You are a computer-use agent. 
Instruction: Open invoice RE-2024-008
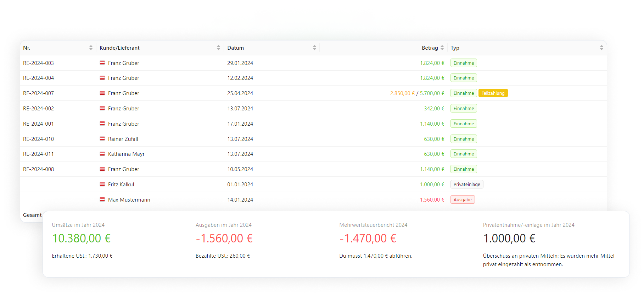pos(38,169)
